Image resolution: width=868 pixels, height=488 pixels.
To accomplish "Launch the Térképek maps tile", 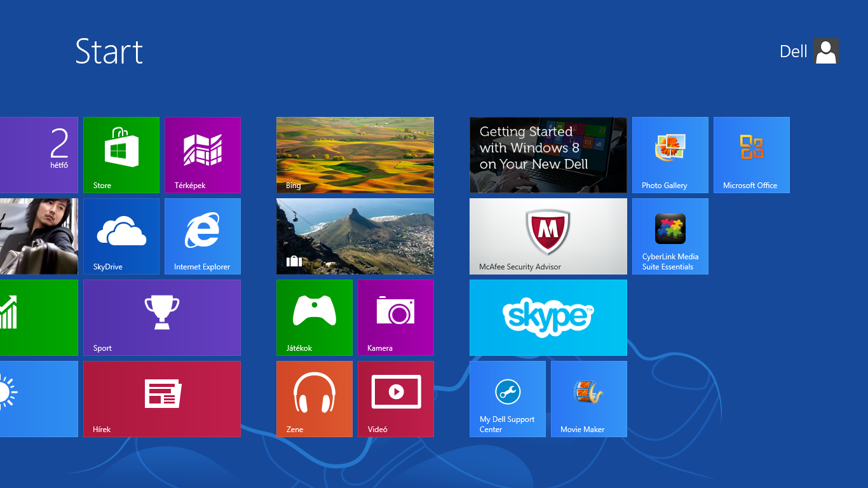I will tap(203, 155).
